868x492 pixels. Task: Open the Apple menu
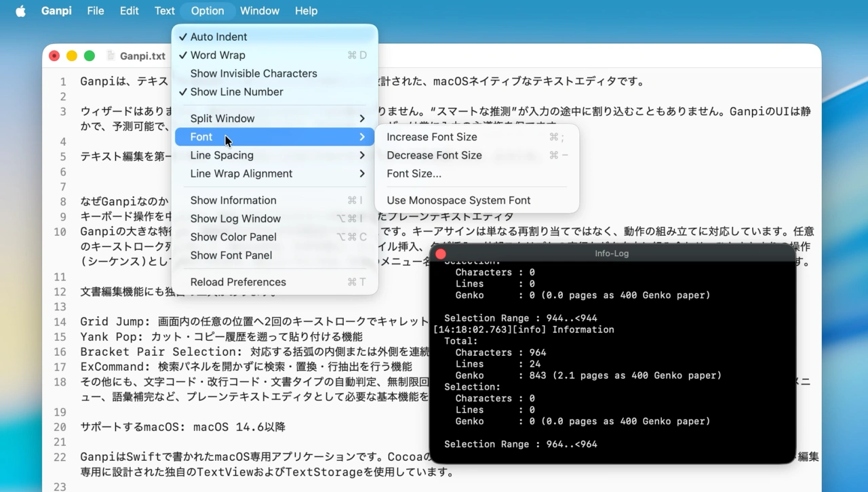20,11
